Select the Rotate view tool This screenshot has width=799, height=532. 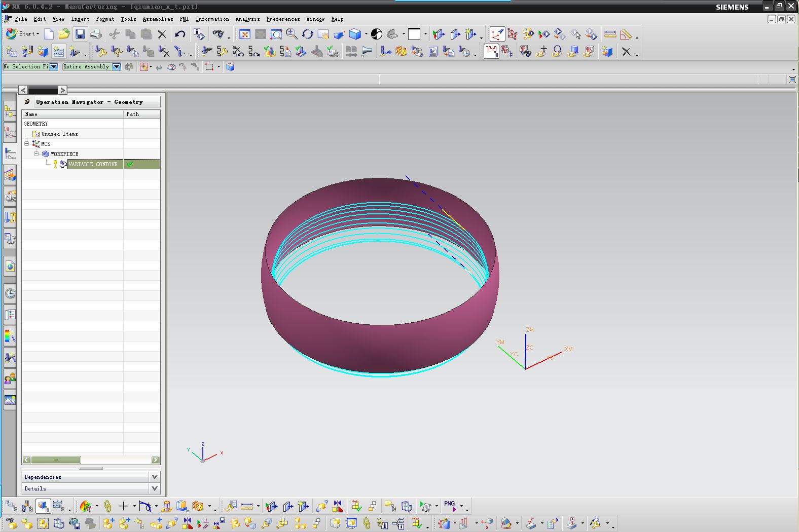tap(307, 34)
